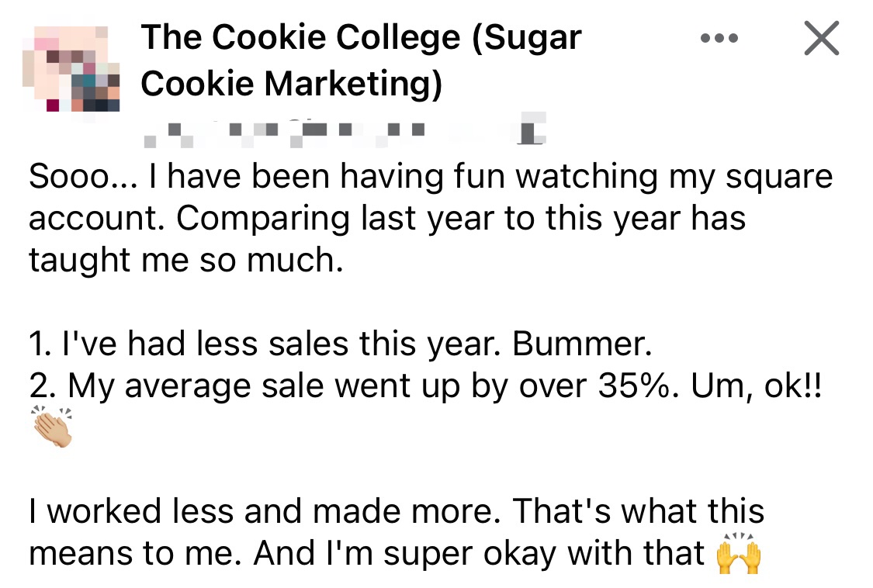
Task: Click the raised hands emoji
Action: (736, 554)
